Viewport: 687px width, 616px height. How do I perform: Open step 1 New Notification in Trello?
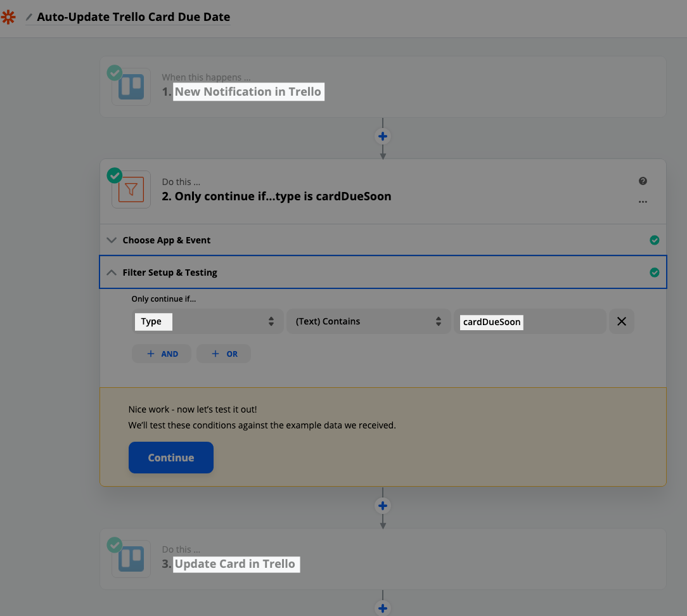pos(383,87)
